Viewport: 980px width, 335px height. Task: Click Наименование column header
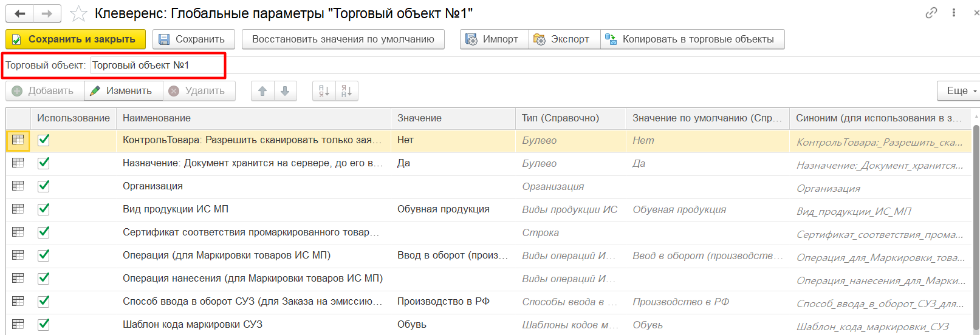253,118
